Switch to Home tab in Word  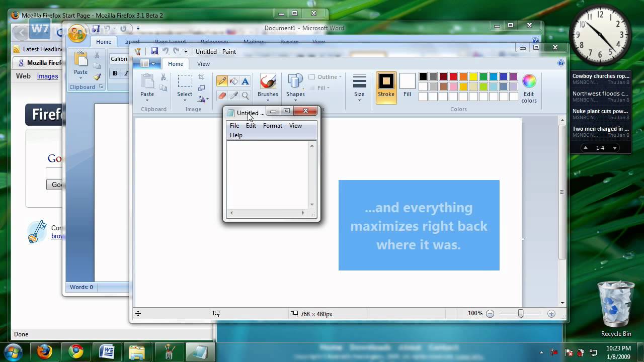pyautogui.click(x=104, y=42)
